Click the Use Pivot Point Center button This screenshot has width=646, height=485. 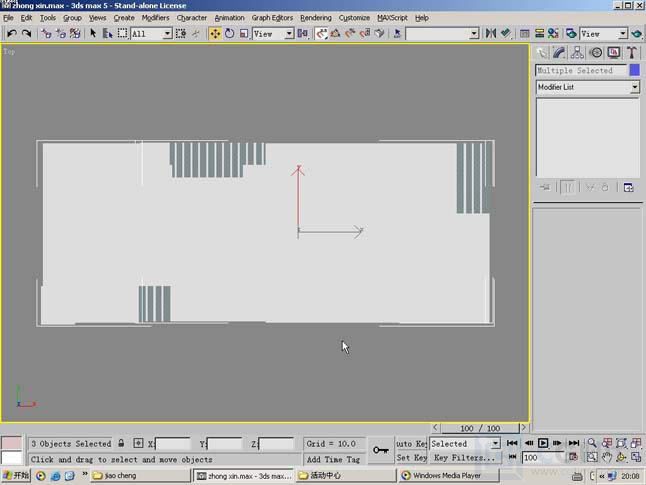pyautogui.click(x=303, y=33)
